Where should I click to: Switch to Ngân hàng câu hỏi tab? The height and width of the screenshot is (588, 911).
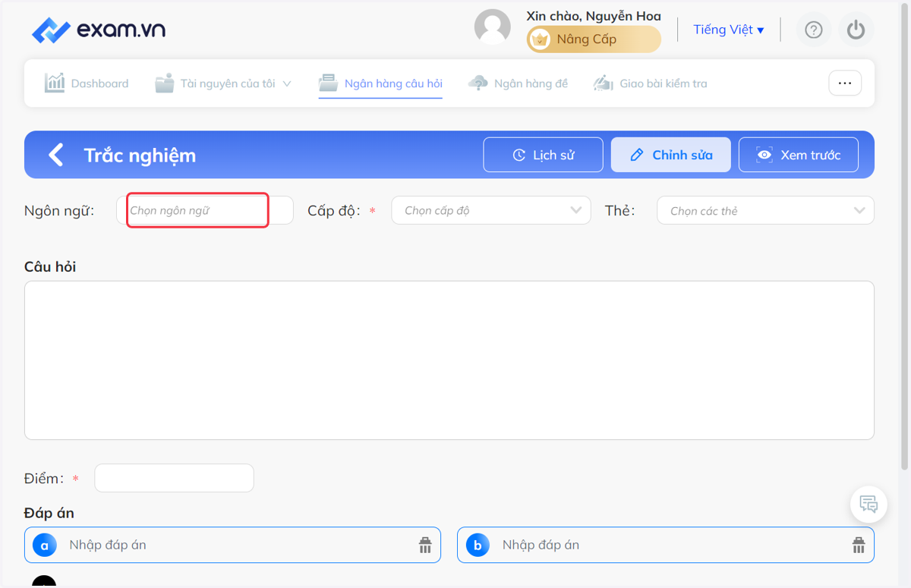coord(380,83)
